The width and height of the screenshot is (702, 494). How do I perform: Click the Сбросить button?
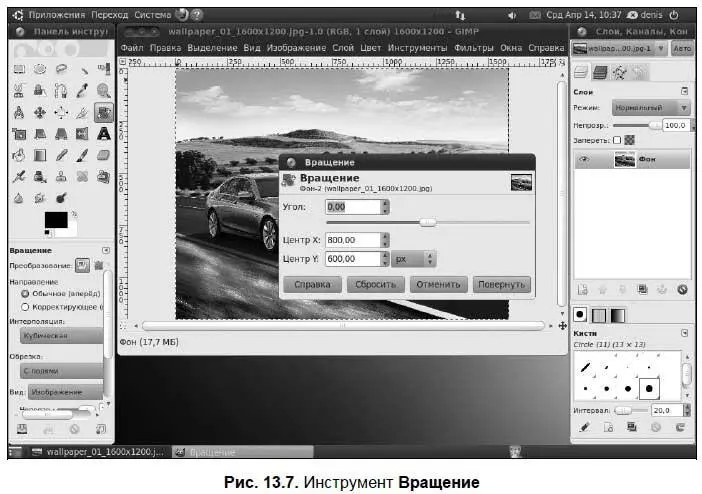click(x=376, y=284)
